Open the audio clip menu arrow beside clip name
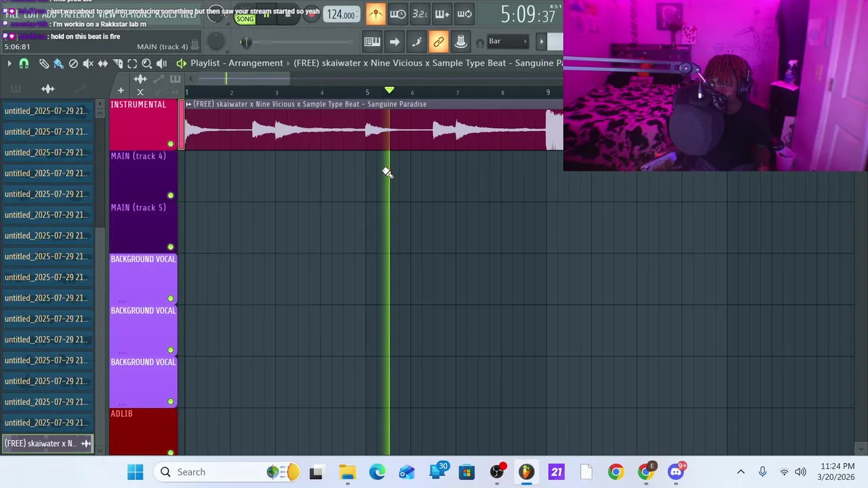868x488 pixels. (189, 104)
